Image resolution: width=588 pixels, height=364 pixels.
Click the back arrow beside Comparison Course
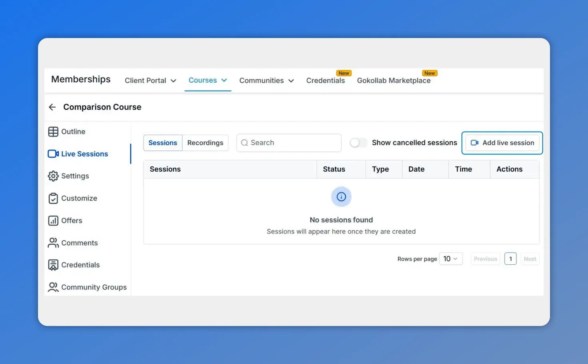coord(52,107)
